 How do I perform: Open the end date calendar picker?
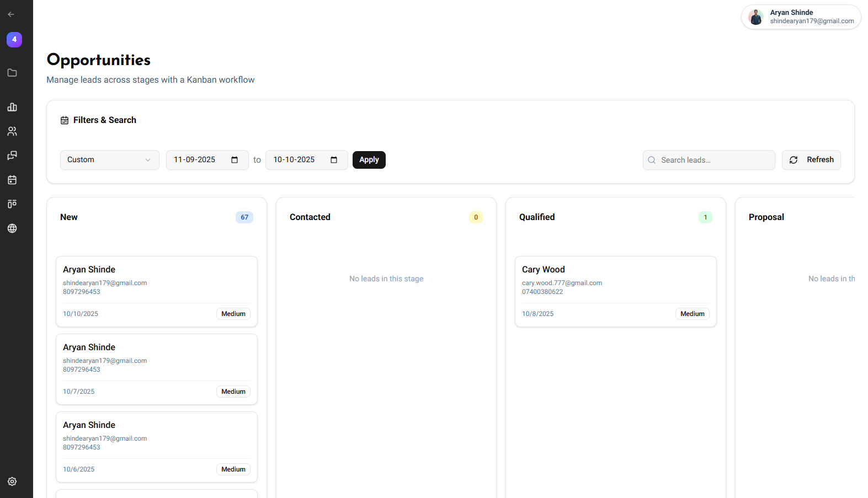coord(334,160)
